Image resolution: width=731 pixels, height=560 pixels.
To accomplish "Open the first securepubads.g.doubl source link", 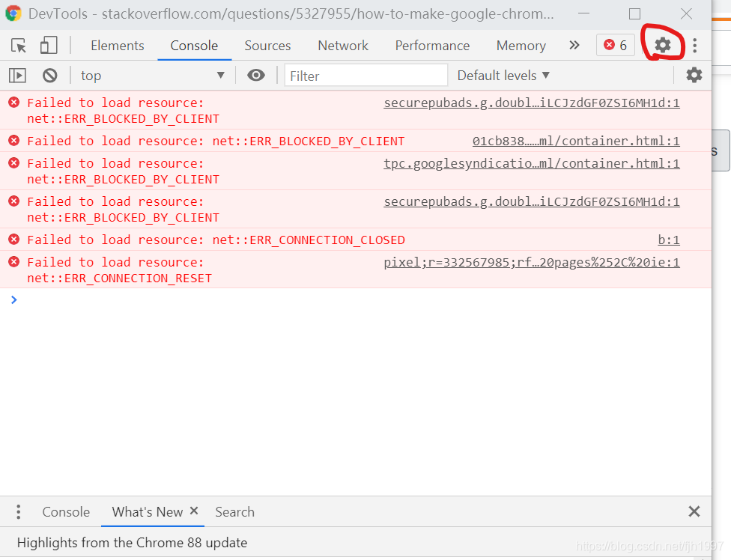I will [x=532, y=103].
